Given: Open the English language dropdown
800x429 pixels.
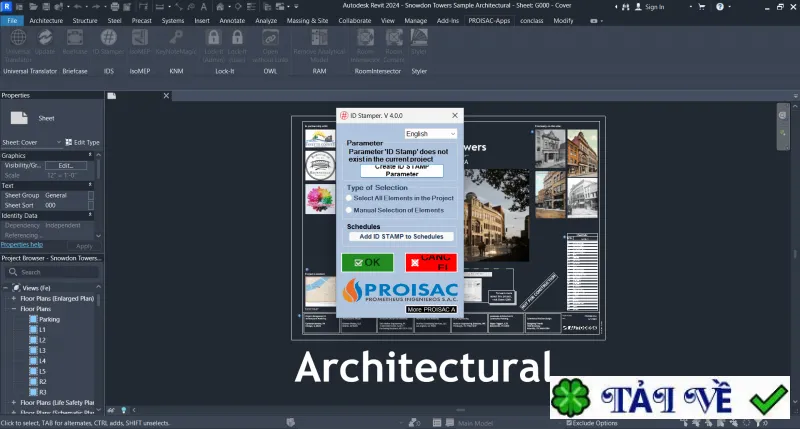Looking at the screenshot, I should (431, 134).
